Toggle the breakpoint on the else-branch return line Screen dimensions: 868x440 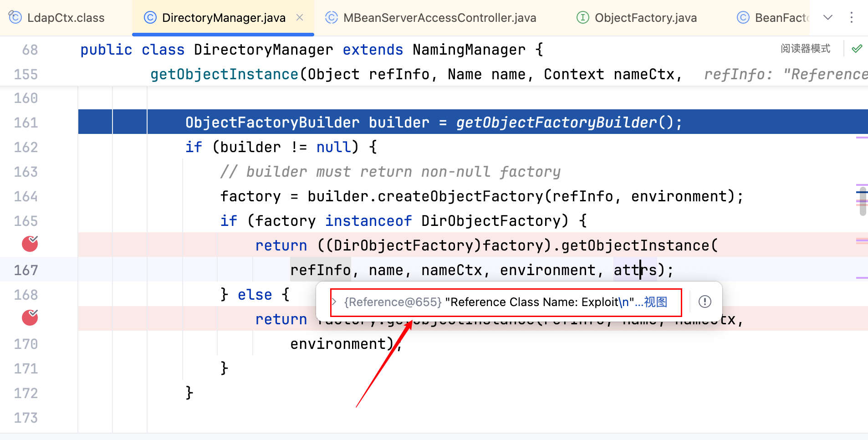pyautogui.click(x=30, y=318)
